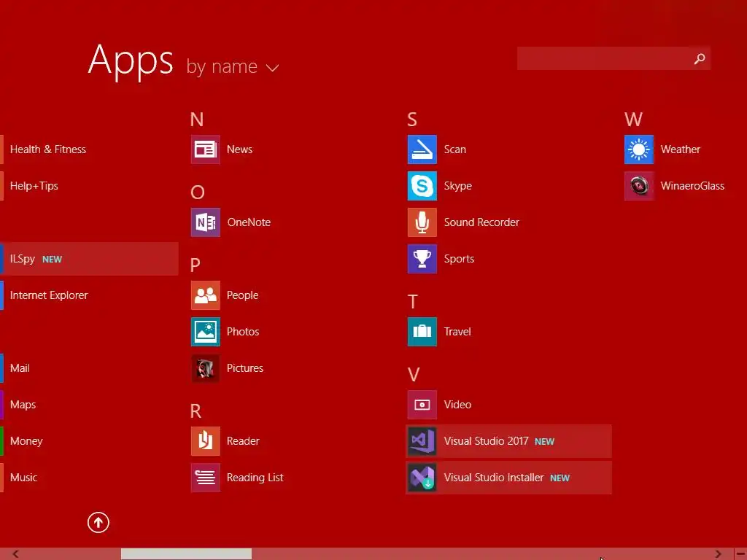Image resolution: width=747 pixels, height=560 pixels.
Task: Open the Visual Studio Installer icon
Action: pyautogui.click(x=422, y=478)
